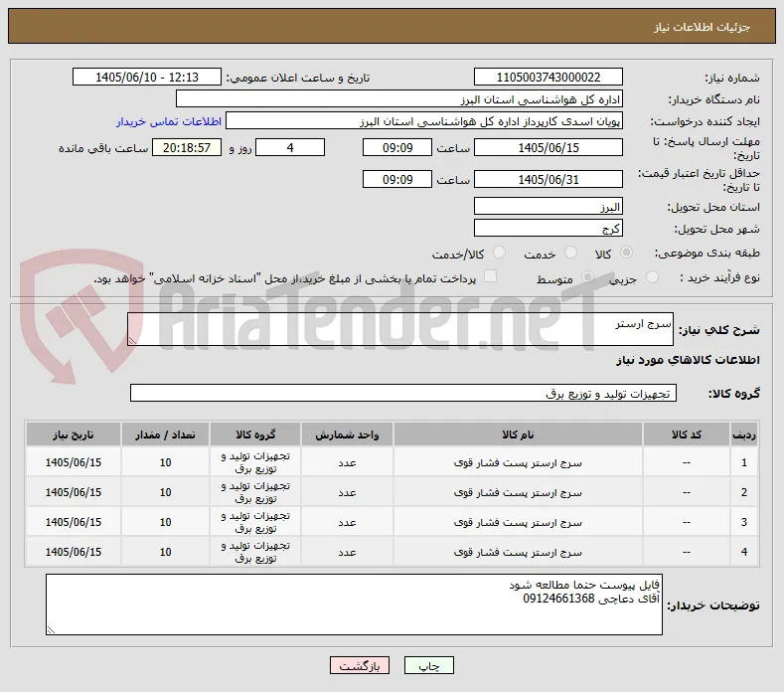Click the price validity date 1405/06/31 field
The width and height of the screenshot is (784, 692).
pos(548,179)
